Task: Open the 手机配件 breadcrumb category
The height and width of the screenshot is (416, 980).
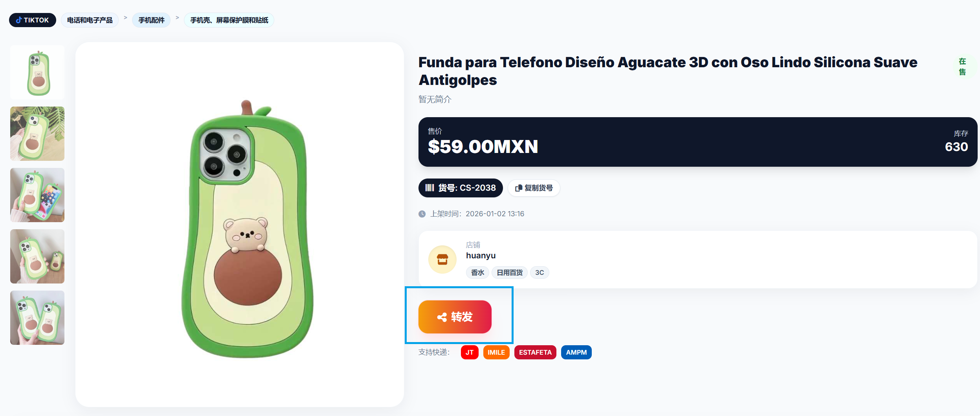Action: click(151, 20)
